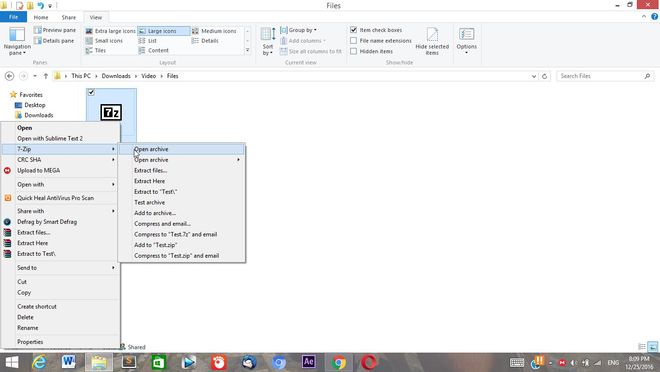Select Defrag by Smart Defrag
Image resolution: width=660 pixels, height=372 pixels.
click(61, 222)
